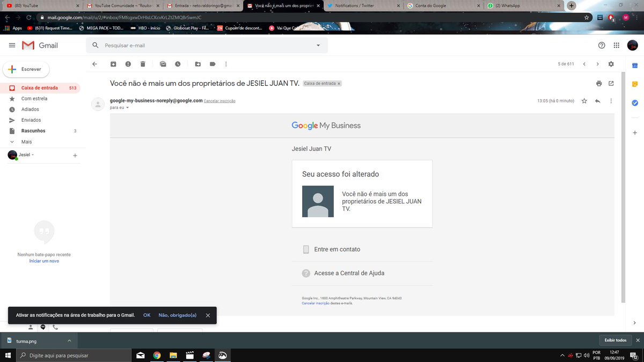Click the Windows Start button
Viewport: 644px width, 362px height.
tap(7, 355)
